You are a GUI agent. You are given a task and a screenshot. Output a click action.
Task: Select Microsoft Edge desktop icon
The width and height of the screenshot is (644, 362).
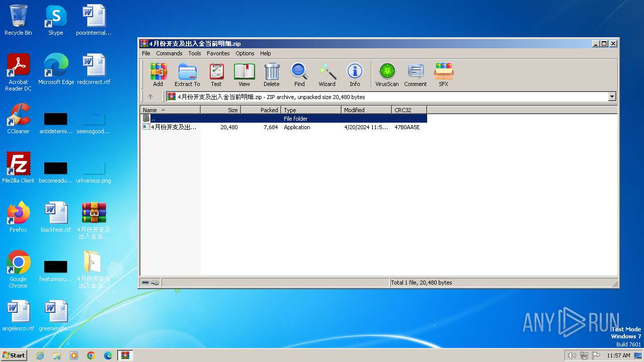(x=56, y=69)
